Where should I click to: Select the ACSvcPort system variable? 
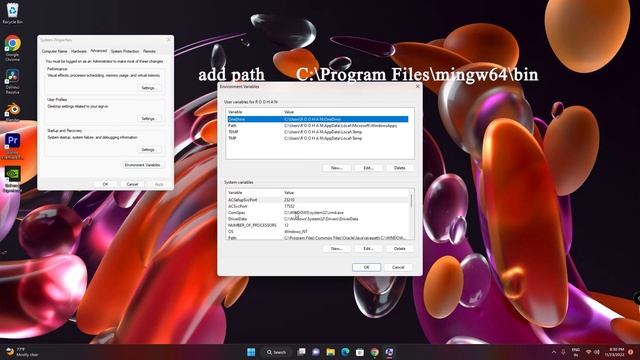pyautogui.click(x=318, y=206)
